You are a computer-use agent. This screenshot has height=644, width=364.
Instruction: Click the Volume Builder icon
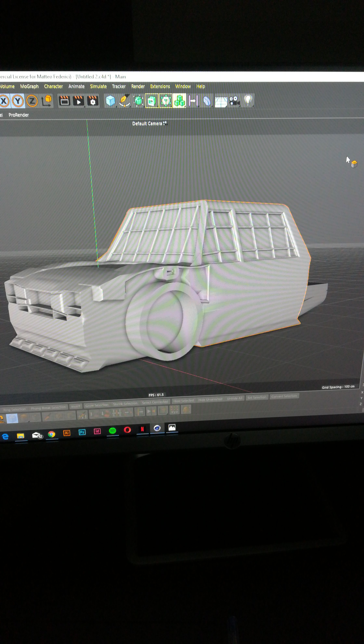[x=166, y=101]
